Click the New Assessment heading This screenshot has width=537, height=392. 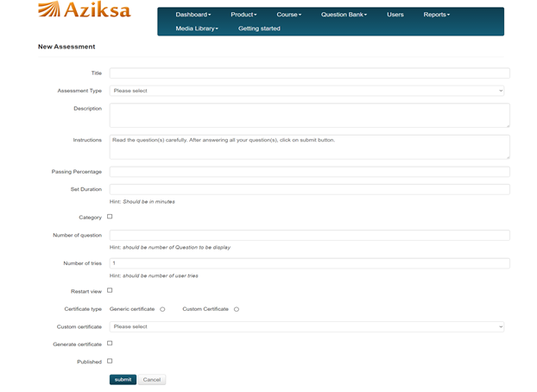tap(66, 47)
